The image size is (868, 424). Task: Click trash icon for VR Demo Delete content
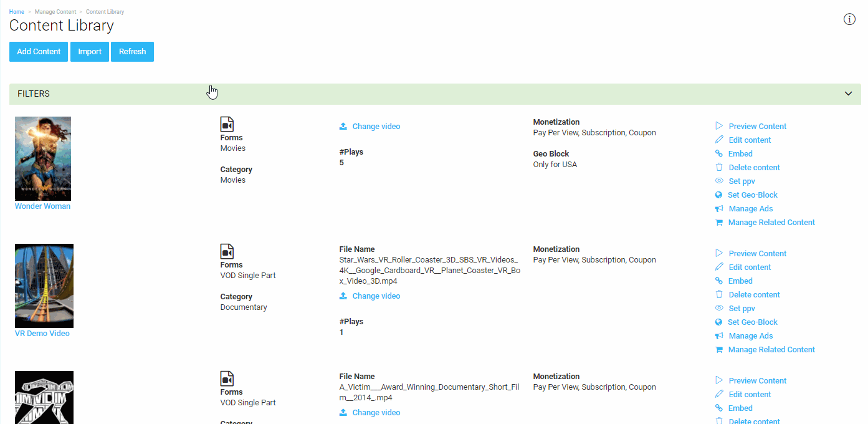click(719, 294)
